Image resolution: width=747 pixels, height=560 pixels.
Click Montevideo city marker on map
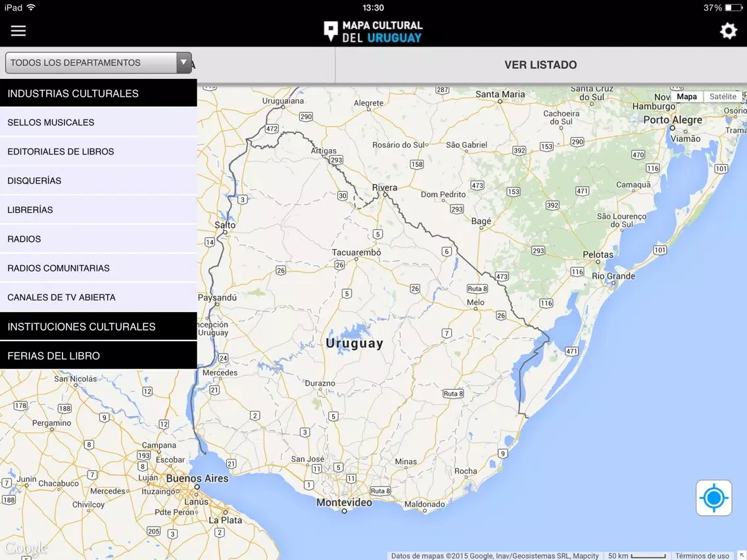(x=344, y=511)
